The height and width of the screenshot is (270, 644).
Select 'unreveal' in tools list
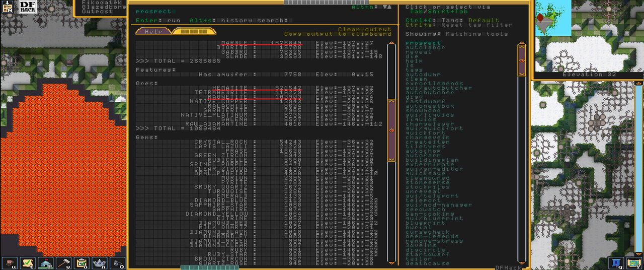tap(423, 192)
